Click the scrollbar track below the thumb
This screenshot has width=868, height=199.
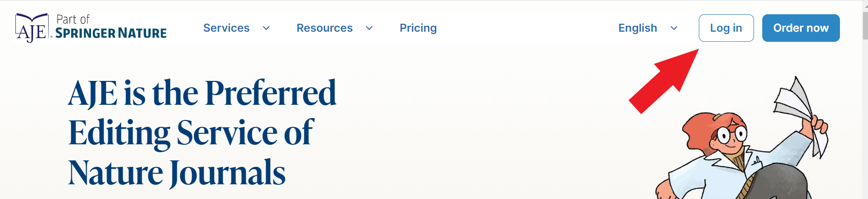pos(865,119)
